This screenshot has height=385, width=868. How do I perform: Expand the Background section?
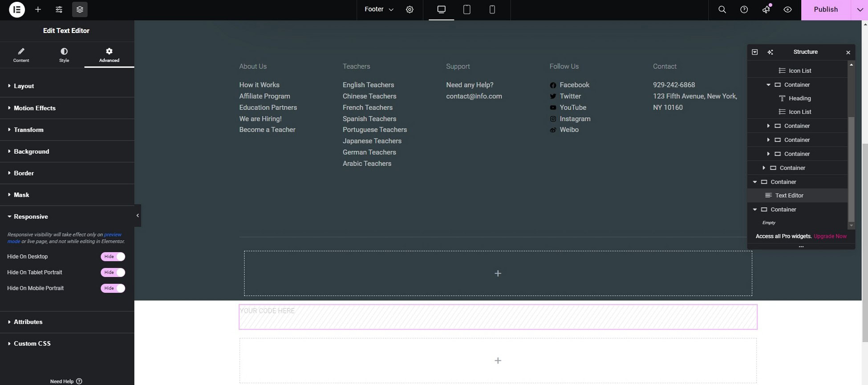click(67, 152)
